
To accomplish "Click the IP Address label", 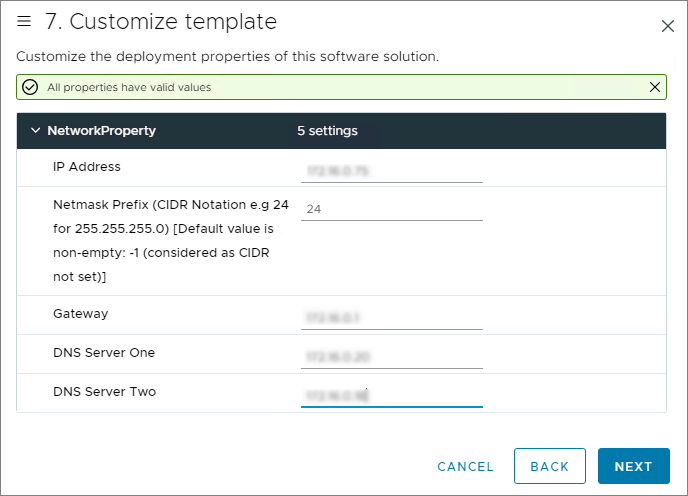I will [x=86, y=167].
